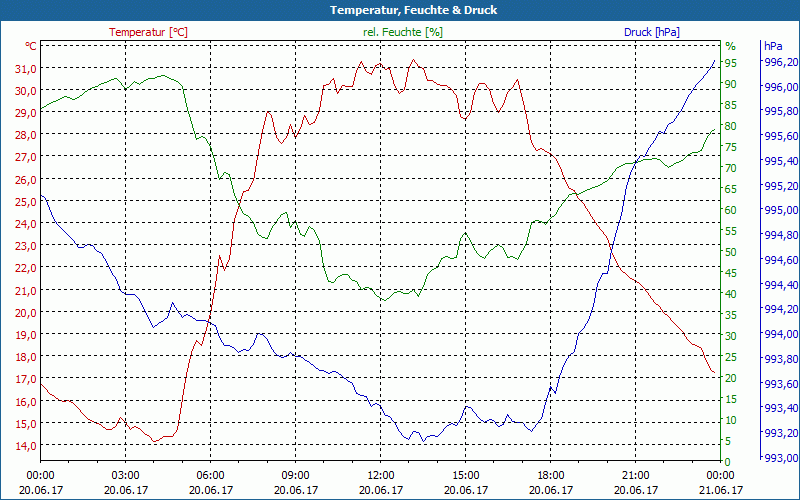Click '996,00' on the pressure axis

click(x=780, y=86)
